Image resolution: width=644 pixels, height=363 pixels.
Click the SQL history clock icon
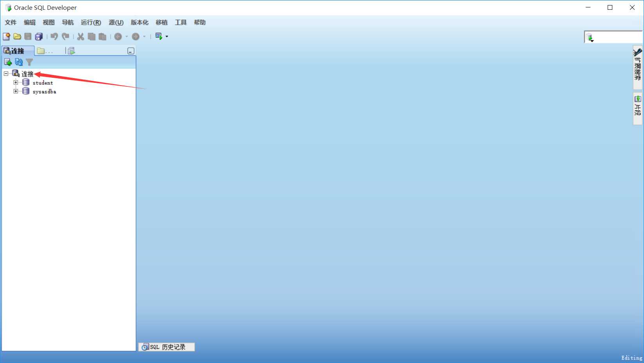(x=145, y=347)
